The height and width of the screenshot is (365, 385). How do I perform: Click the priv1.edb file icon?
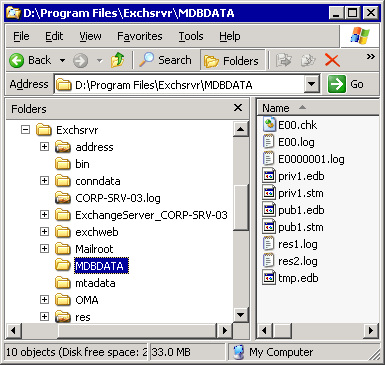[269, 176]
